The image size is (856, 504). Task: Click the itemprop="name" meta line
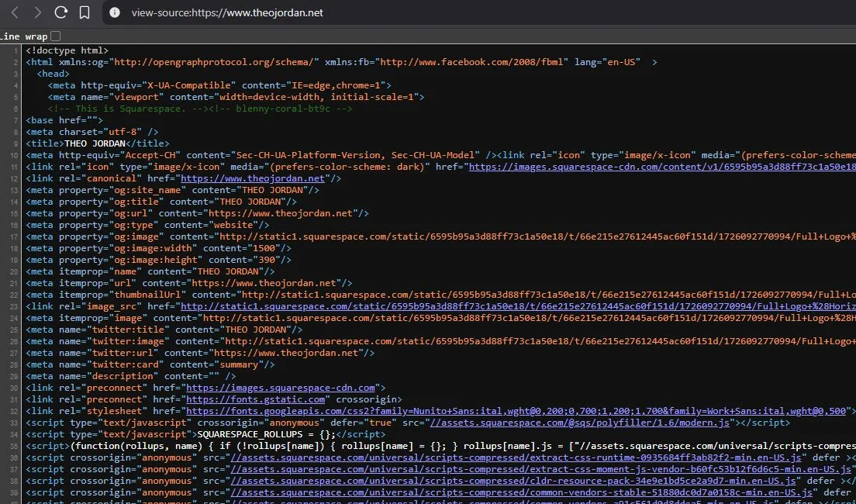coord(150,271)
